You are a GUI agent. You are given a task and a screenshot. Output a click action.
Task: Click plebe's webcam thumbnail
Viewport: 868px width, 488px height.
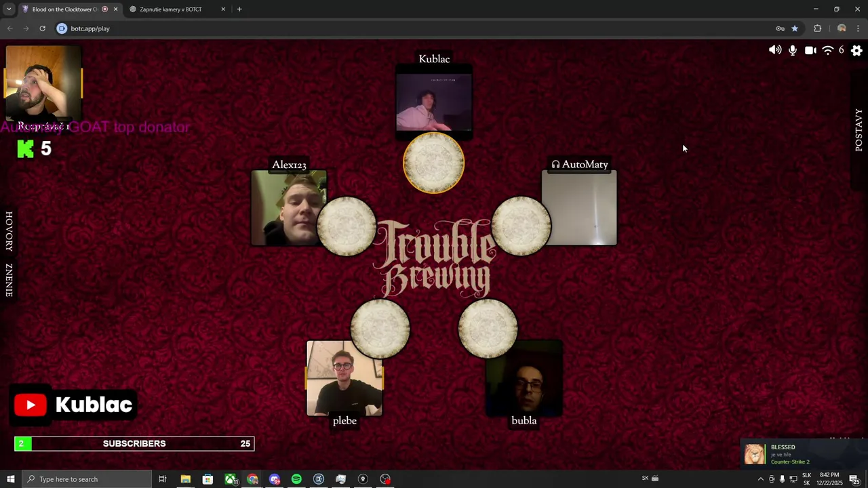(x=344, y=378)
